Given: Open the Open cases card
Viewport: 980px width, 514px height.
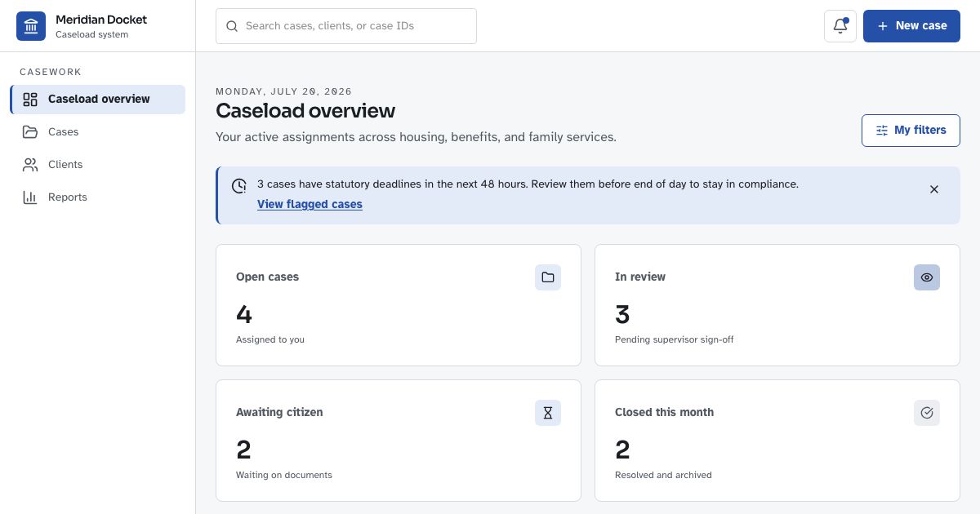Looking at the screenshot, I should 399,305.
